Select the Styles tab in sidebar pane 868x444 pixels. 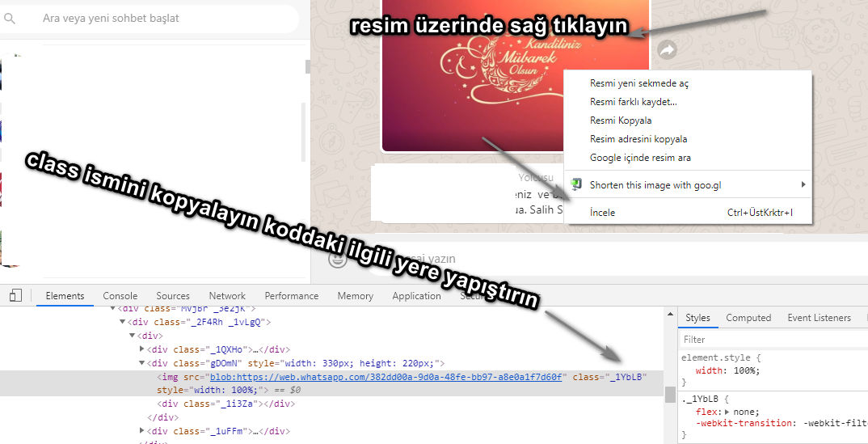(x=697, y=318)
